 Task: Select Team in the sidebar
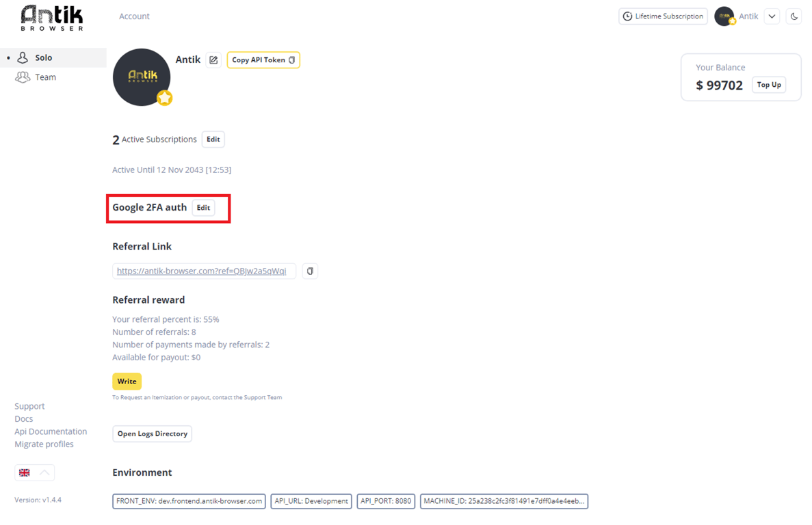(x=53, y=77)
